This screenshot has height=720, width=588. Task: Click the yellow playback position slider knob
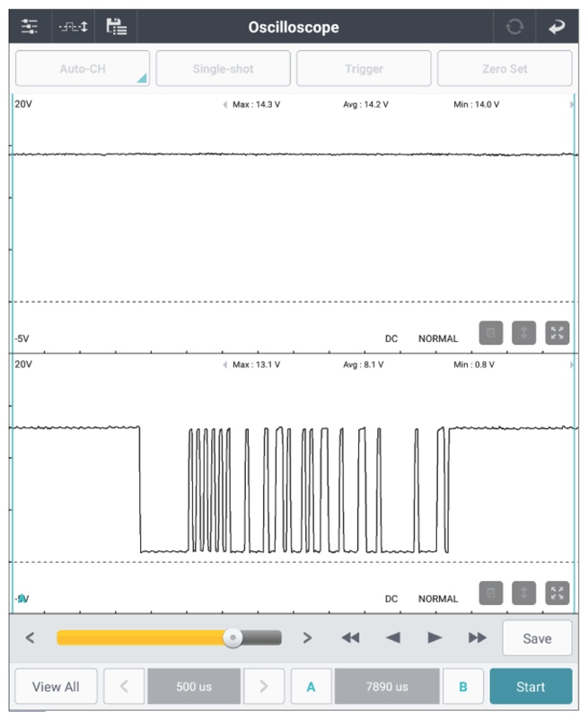tap(233, 637)
